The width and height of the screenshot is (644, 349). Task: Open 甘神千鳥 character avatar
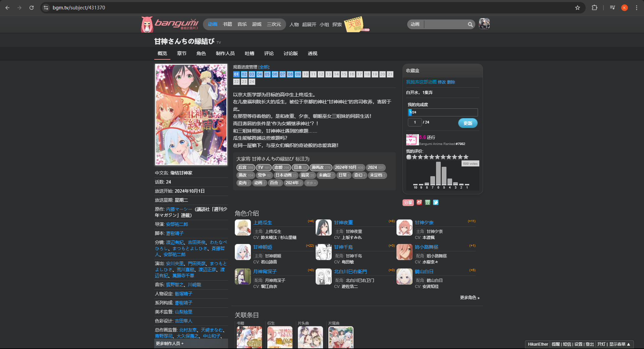[x=324, y=252]
